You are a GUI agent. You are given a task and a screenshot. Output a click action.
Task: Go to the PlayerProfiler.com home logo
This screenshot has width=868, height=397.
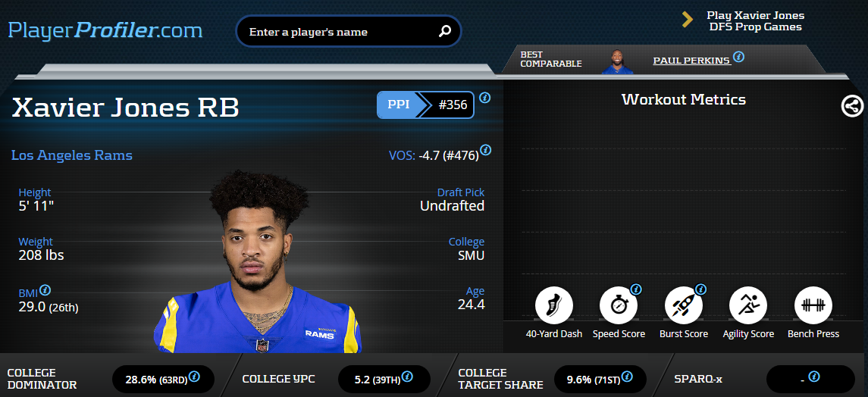(x=105, y=30)
